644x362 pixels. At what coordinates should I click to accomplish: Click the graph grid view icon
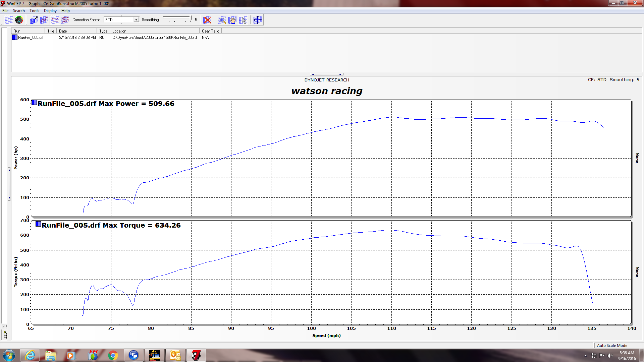9,20
